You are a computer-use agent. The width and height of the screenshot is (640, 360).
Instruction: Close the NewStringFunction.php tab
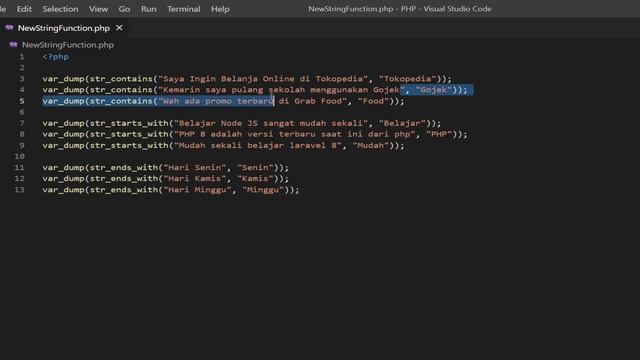pyautogui.click(x=119, y=28)
